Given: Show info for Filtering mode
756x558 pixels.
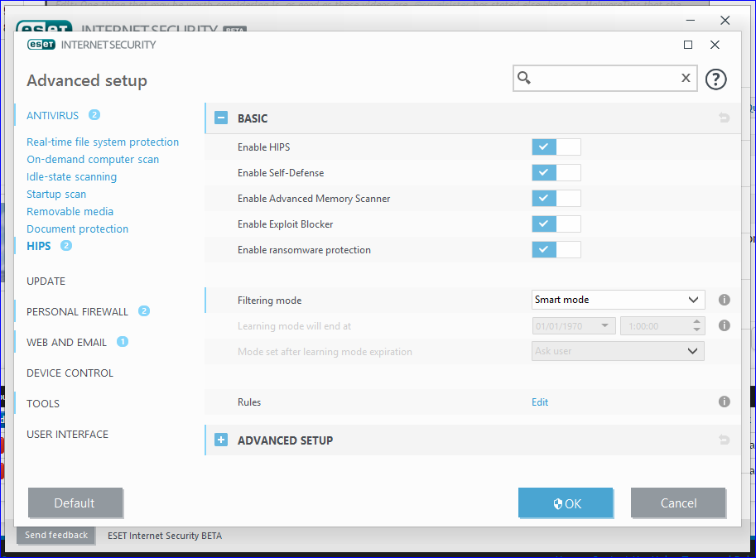Looking at the screenshot, I should coord(724,300).
